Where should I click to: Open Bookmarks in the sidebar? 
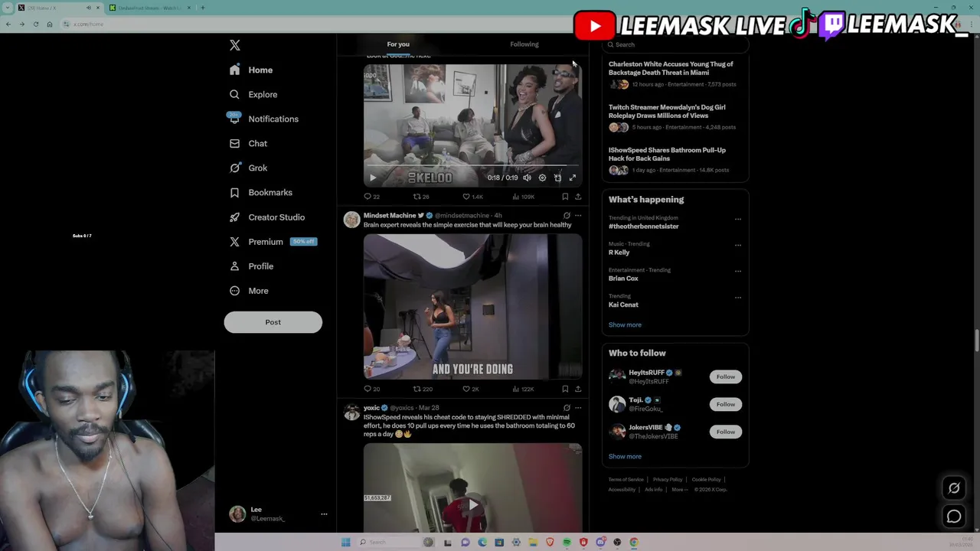coord(261,192)
